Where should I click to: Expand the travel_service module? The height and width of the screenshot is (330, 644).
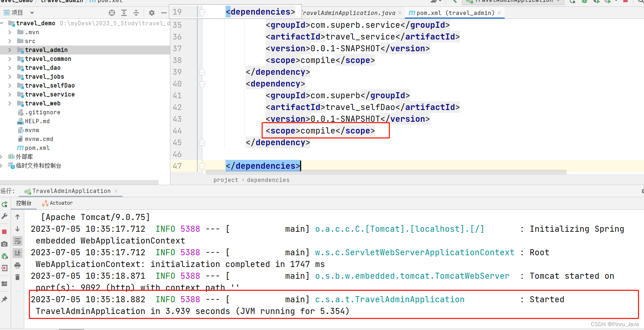point(10,94)
